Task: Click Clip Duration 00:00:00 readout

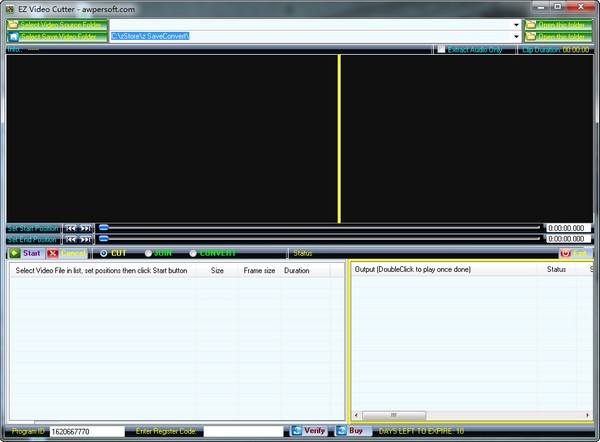Action: click(x=556, y=50)
